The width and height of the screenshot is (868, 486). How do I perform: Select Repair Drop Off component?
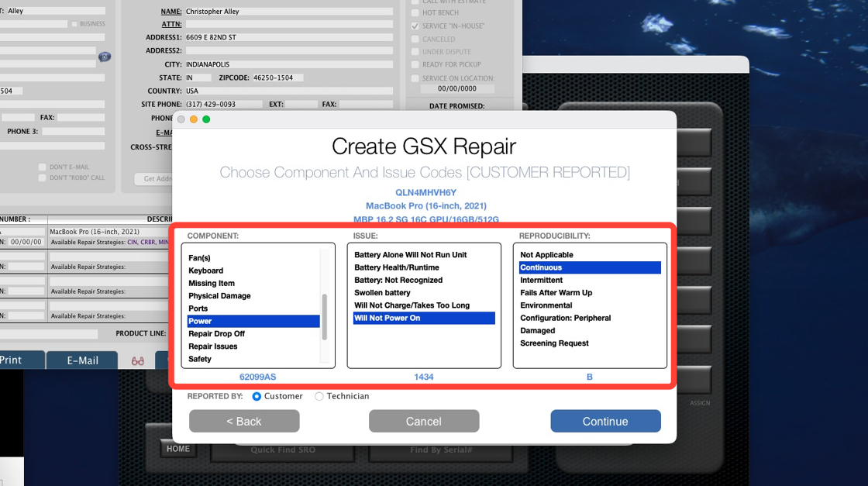[x=253, y=334]
